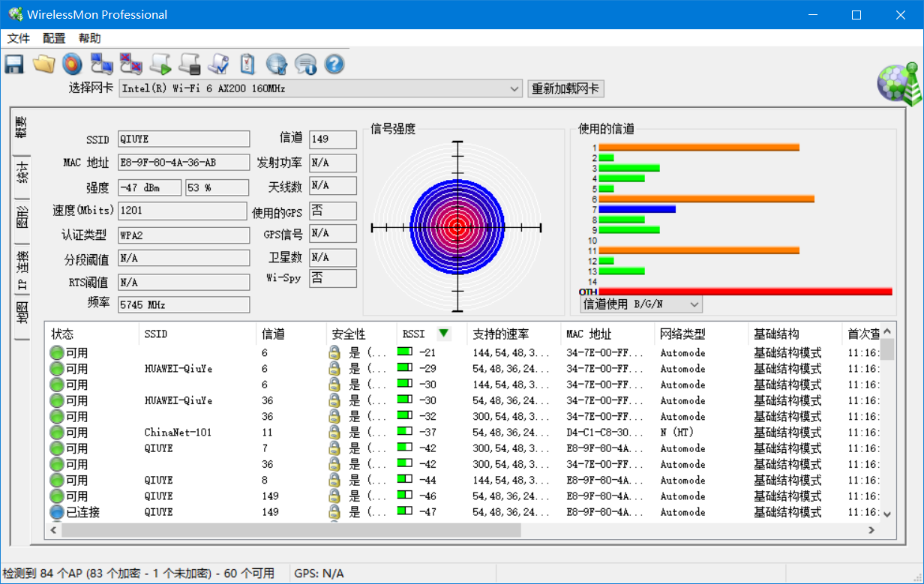Click the blue connected status icon for QIUYE
Viewport: 924px width, 584px height.
pos(57,512)
